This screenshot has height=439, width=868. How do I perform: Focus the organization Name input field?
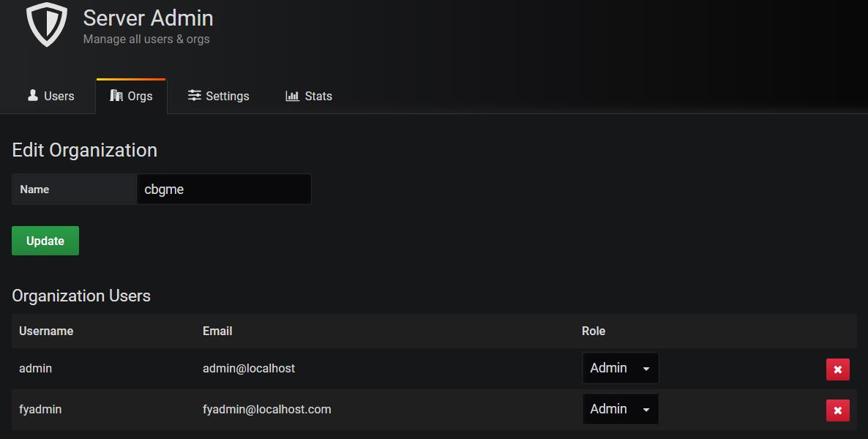tap(223, 190)
